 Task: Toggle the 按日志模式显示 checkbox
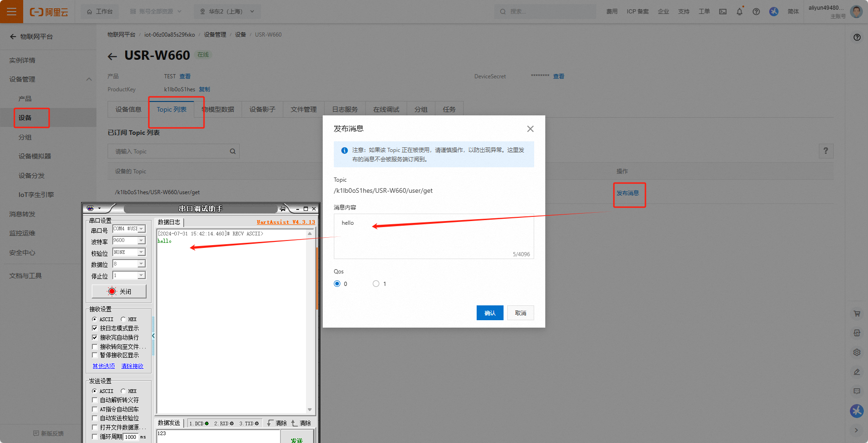click(95, 328)
